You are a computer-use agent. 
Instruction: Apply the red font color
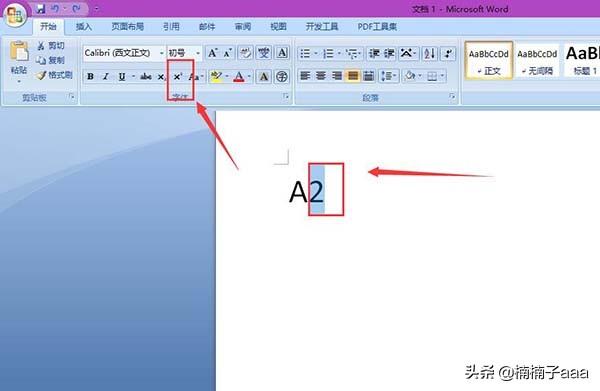click(239, 77)
